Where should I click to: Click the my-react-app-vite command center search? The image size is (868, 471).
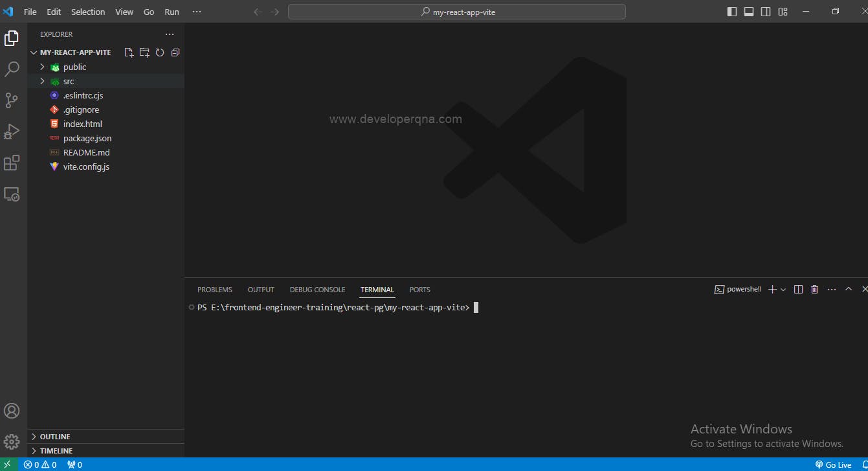[457, 12]
